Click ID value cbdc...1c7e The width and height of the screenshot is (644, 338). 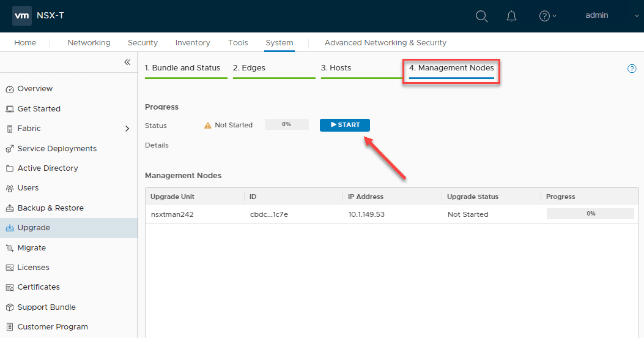269,215
